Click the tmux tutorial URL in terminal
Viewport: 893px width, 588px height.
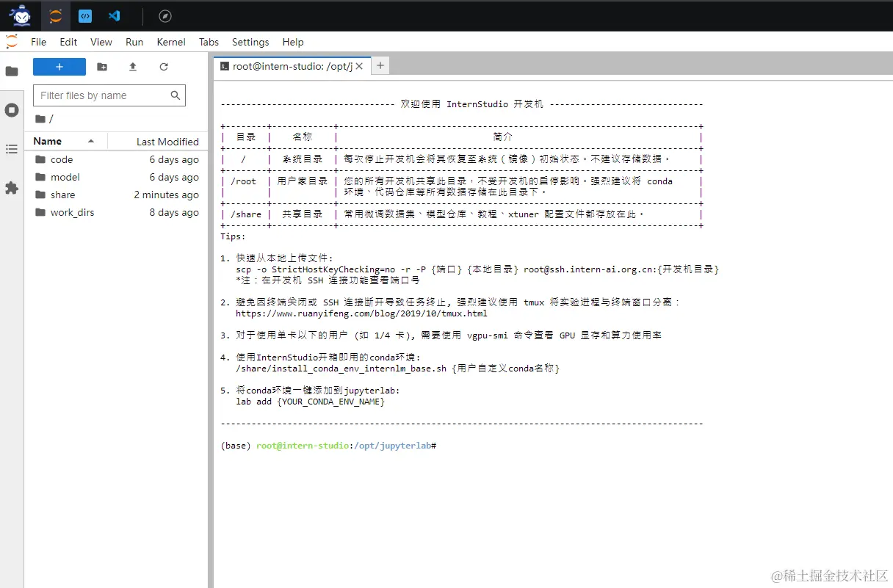[x=361, y=313]
